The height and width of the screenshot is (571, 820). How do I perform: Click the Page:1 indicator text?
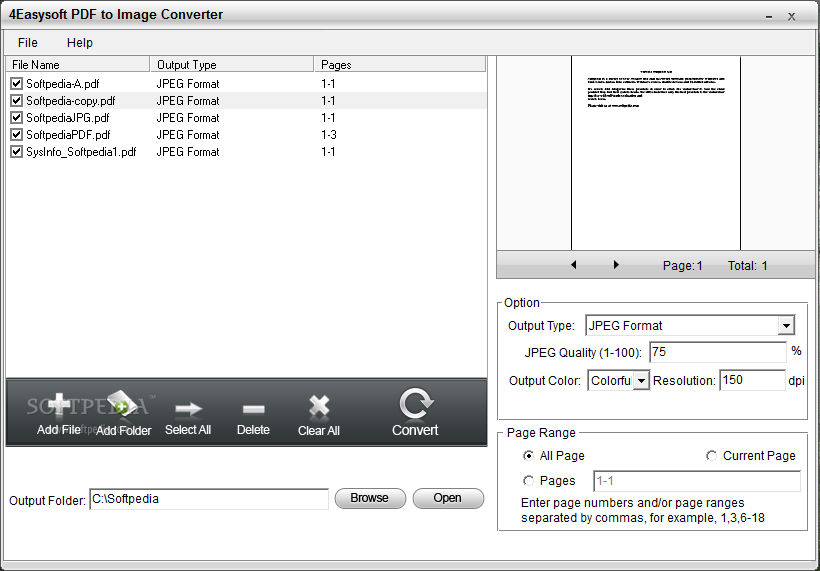[x=682, y=266]
